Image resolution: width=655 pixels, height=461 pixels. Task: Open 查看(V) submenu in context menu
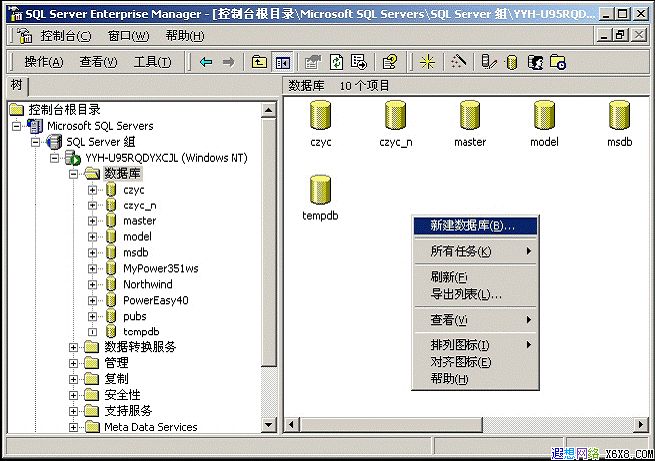(475, 320)
